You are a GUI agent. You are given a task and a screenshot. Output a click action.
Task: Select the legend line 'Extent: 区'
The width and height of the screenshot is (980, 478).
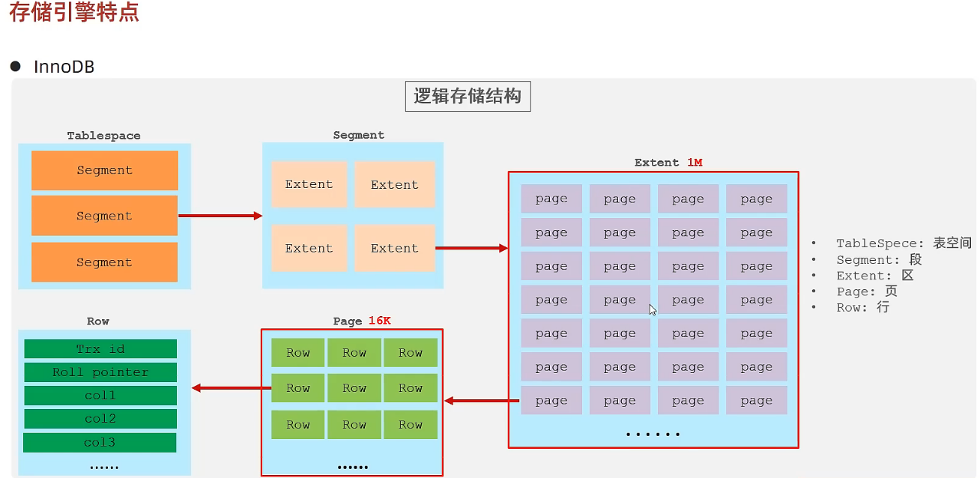click(875, 275)
